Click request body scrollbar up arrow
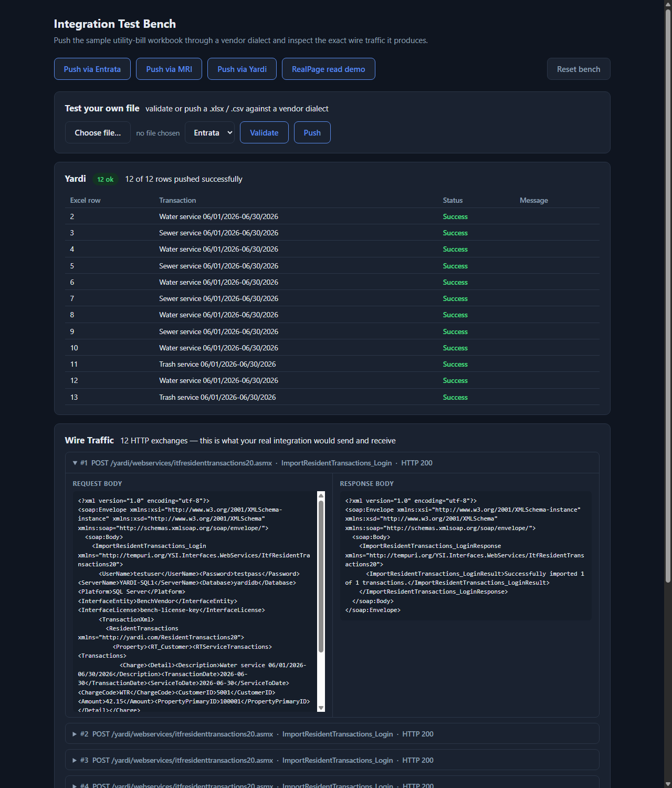The width and height of the screenshot is (672, 788). (321, 495)
